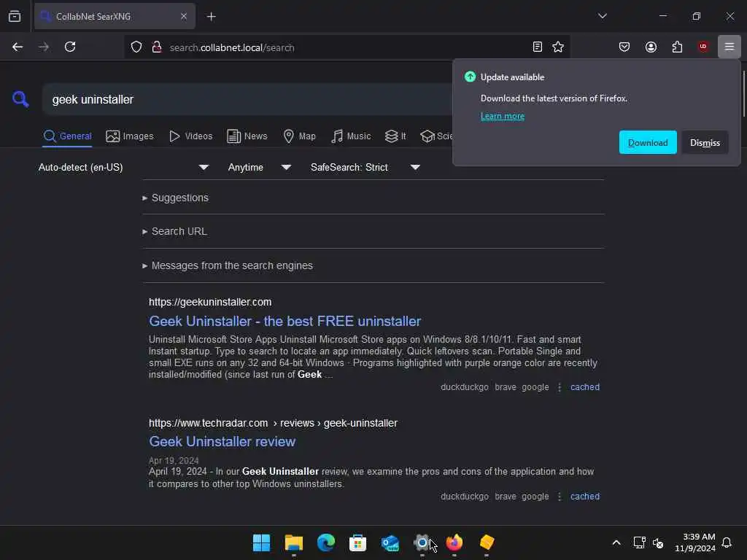The height and width of the screenshot is (560, 747).
Task: Switch to the Images search tab
Action: click(x=130, y=136)
